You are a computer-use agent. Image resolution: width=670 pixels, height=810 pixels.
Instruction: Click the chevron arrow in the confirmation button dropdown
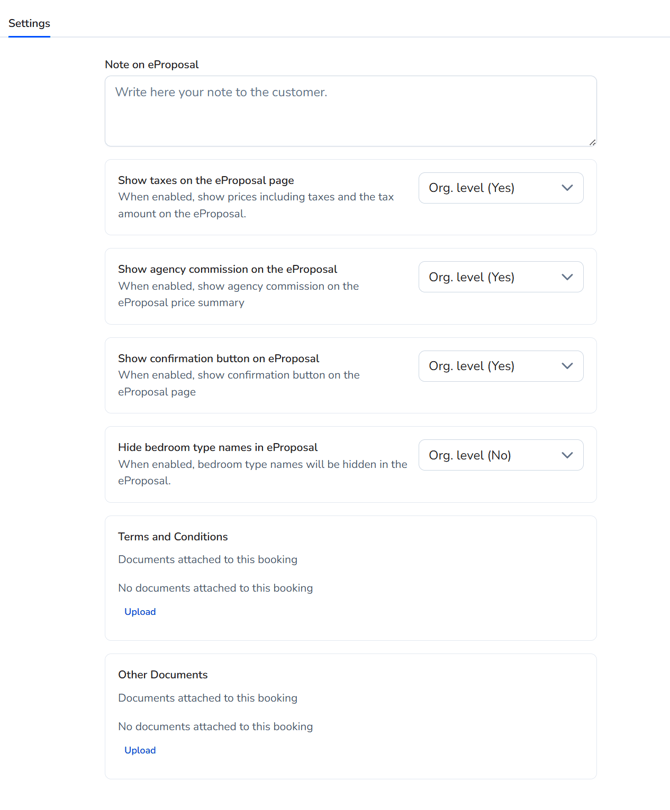pos(567,366)
